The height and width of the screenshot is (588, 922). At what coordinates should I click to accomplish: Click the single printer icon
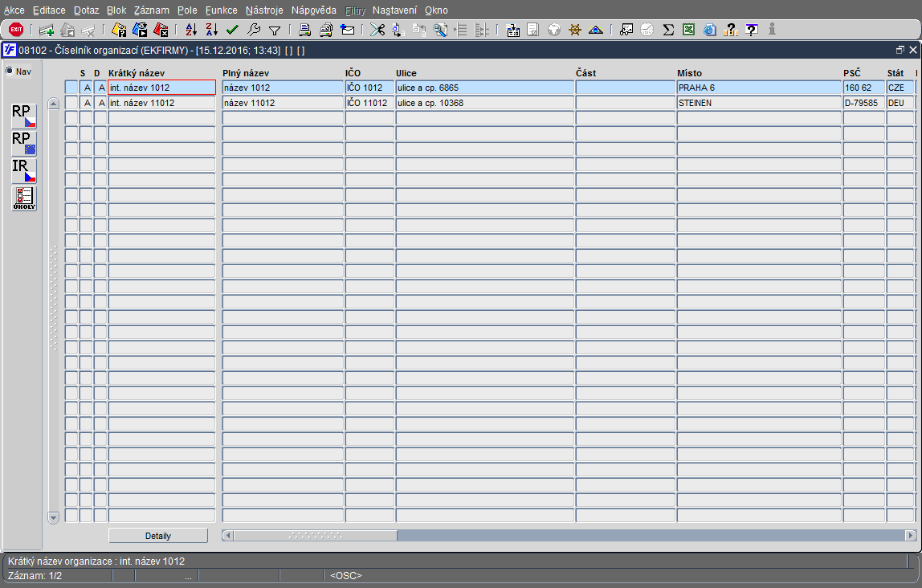304,30
